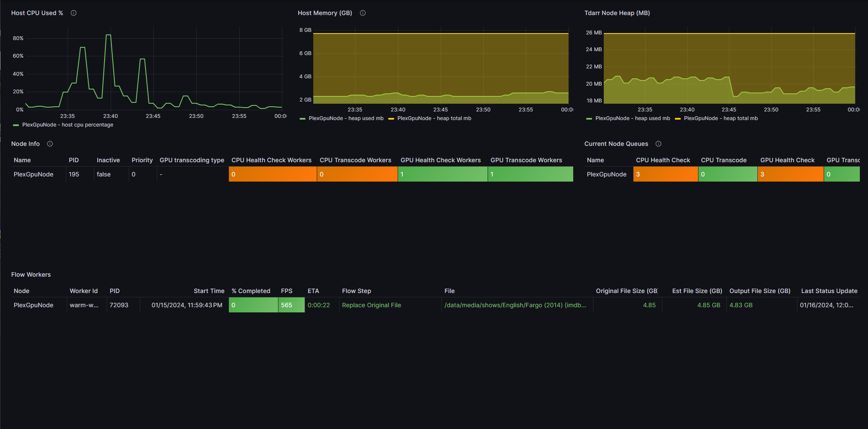Toggle heap used mb series in Host Memory legend
This screenshot has width=868, height=429.
(x=346, y=118)
